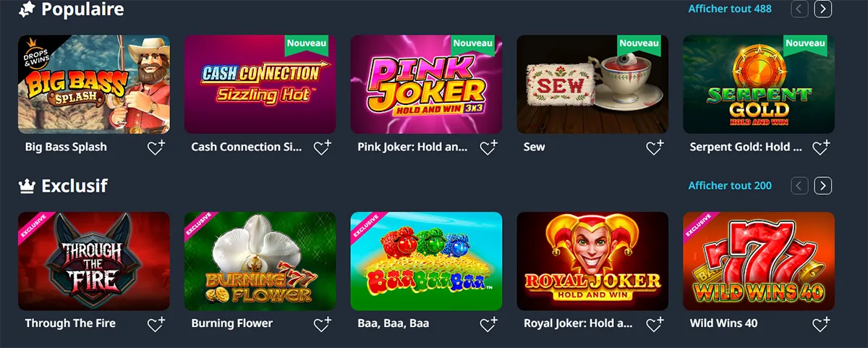Favorite the Burning Flower game

(x=323, y=324)
